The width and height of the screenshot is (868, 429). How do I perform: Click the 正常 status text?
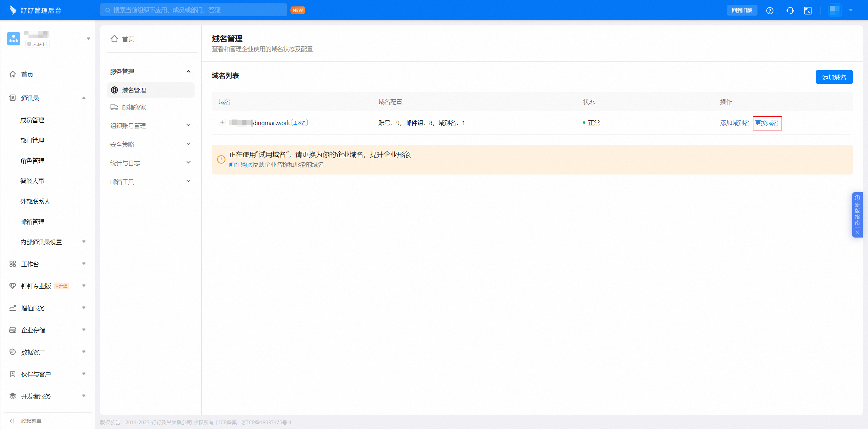click(x=594, y=123)
